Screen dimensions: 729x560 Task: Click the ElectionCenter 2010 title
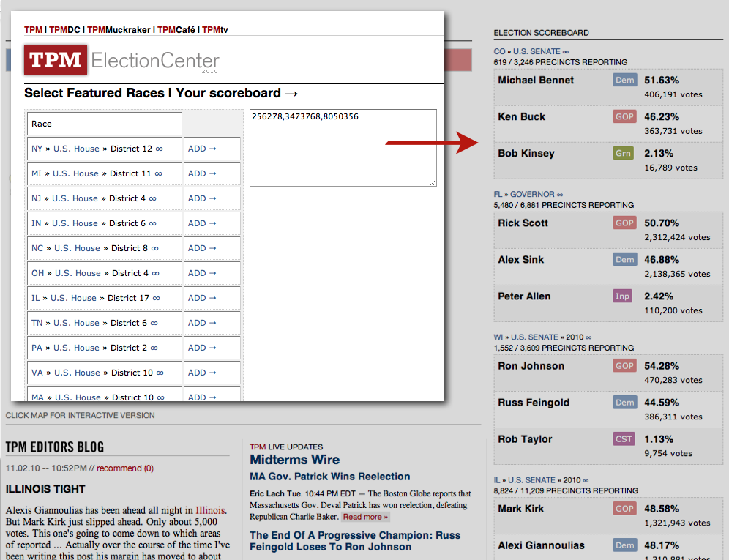[x=155, y=61]
